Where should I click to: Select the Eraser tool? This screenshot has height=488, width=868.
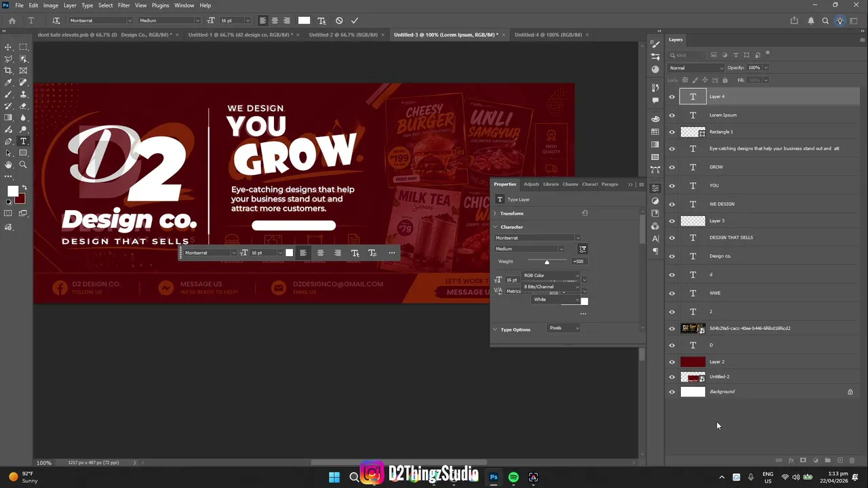pyautogui.click(x=23, y=106)
